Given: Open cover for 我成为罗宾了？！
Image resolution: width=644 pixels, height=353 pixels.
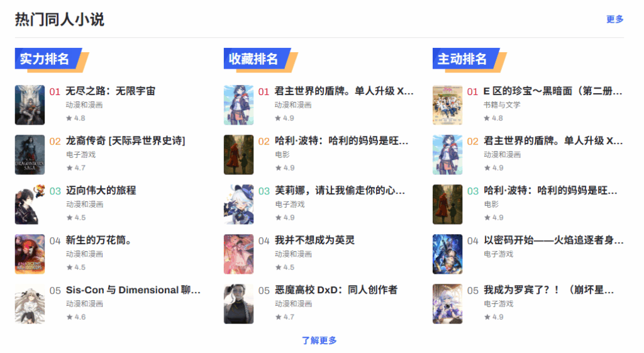Looking at the screenshot, I should coord(447,304).
